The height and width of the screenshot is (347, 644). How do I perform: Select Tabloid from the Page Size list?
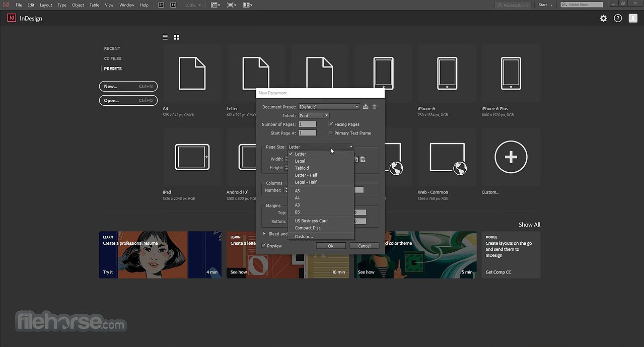point(302,168)
